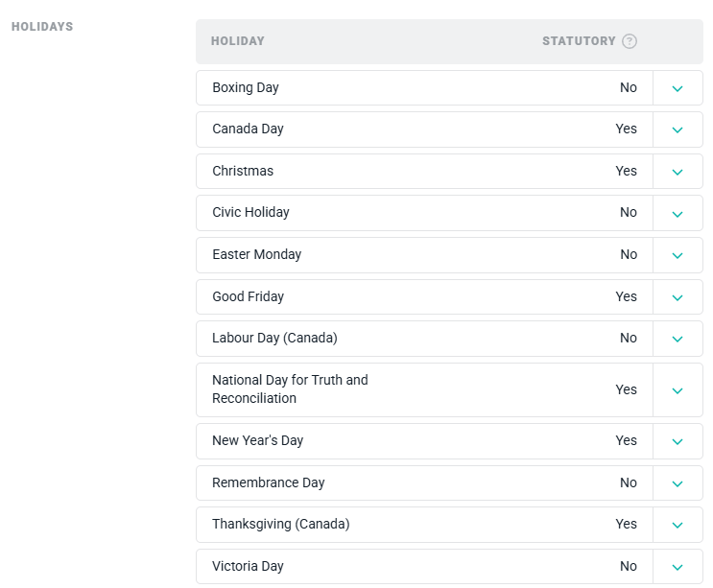The image size is (713, 588).
Task: Expand the Canada Day holiday details
Action: pos(677,129)
